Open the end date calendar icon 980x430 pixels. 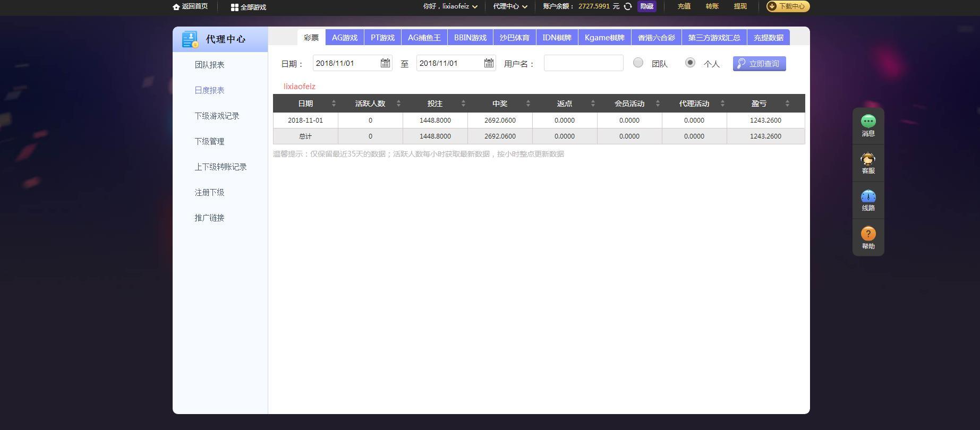(489, 63)
